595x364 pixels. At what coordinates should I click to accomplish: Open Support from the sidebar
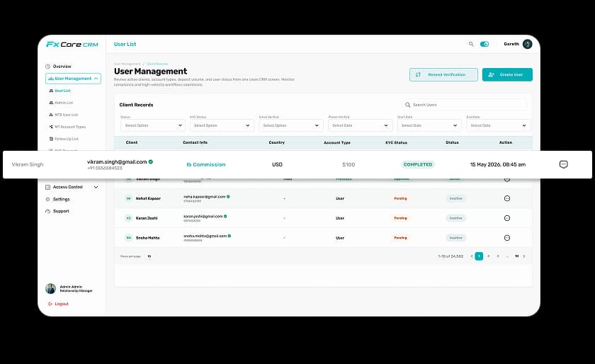coord(61,211)
